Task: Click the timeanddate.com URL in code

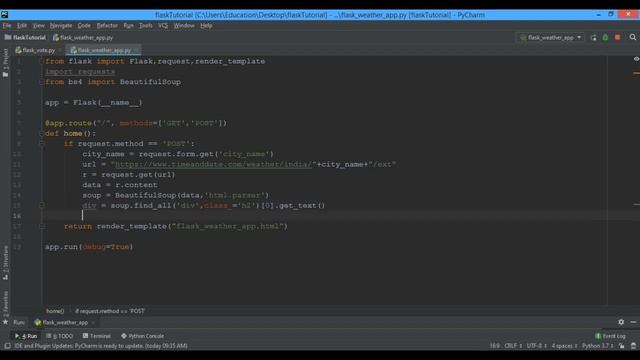Action: point(213,164)
